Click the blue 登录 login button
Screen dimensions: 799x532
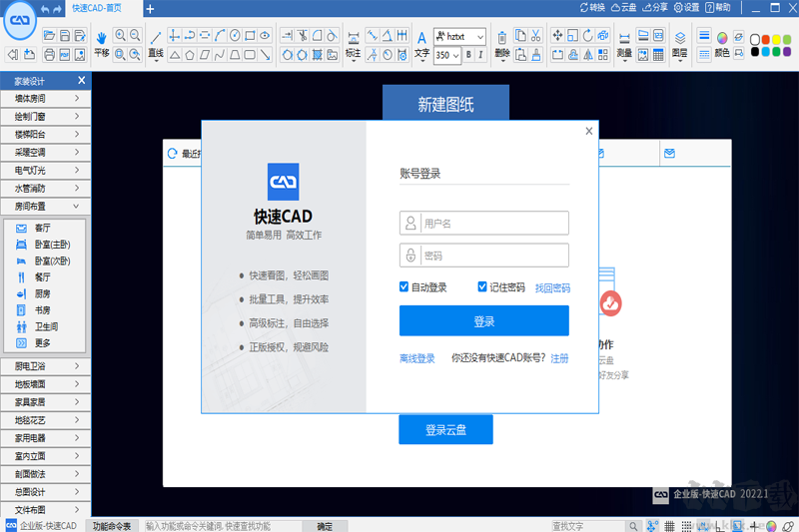[x=483, y=321]
